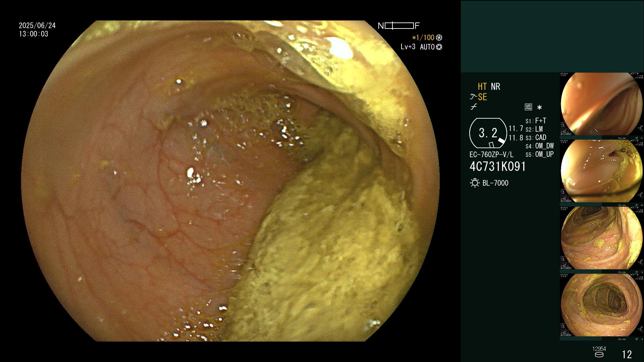Select the S5: OM_UP switch assignment
The height and width of the screenshot is (362, 644).
540,155
